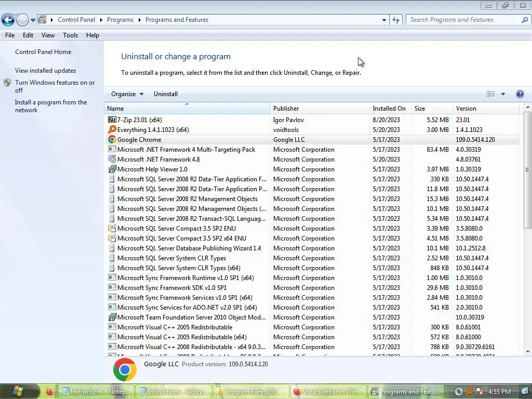Image resolution: width=532 pixels, height=399 pixels.
Task: Click the Everything search tray icon
Action: click(469, 392)
